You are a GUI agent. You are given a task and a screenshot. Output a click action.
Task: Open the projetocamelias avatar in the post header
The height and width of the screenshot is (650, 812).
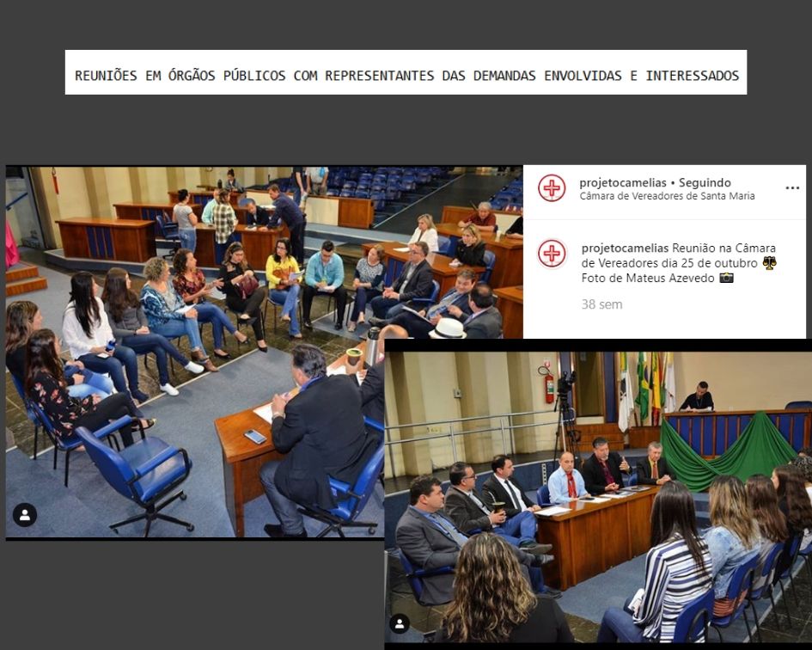552,188
